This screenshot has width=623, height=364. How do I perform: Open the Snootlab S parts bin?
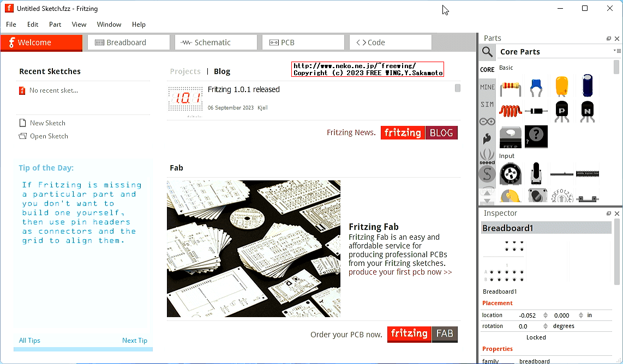(487, 174)
